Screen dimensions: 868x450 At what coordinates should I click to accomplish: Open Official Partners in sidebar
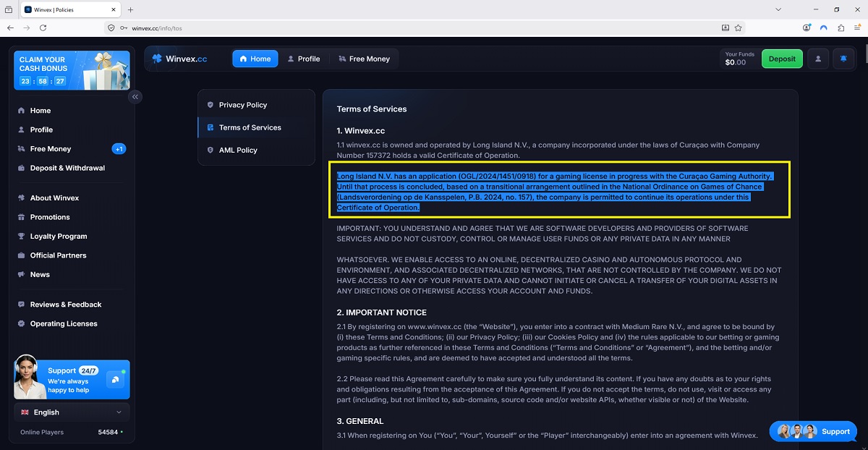pyautogui.click(x=58, y=255)
